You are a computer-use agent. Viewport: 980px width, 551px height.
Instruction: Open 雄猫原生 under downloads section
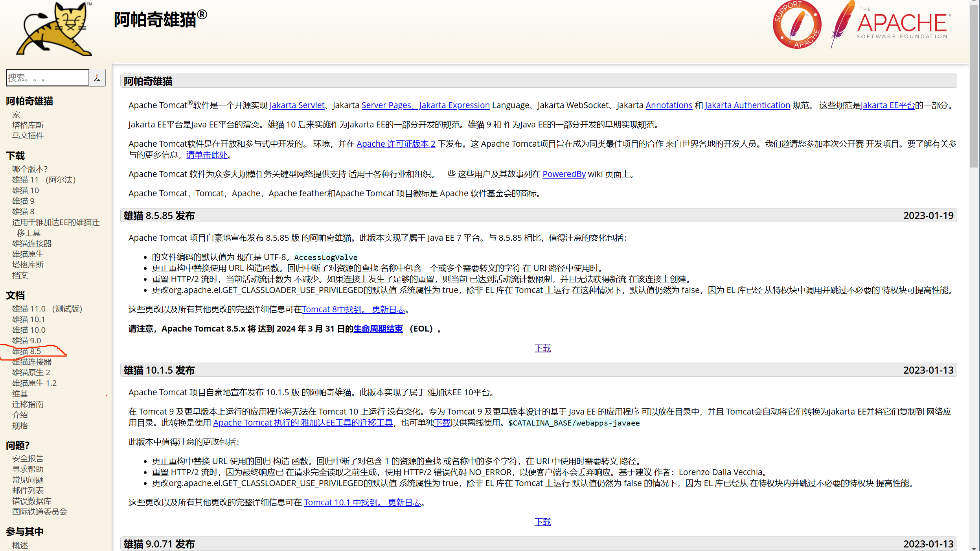click(x=28, y=254)
